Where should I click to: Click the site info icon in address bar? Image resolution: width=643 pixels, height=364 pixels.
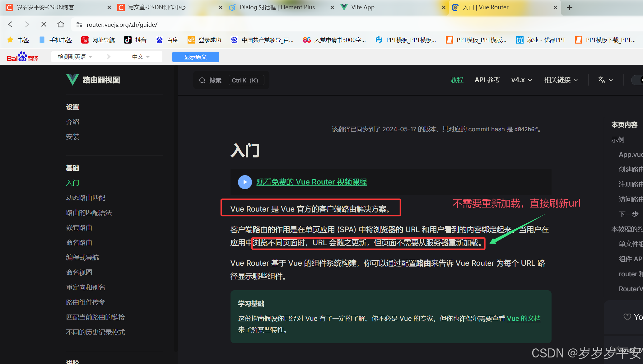[79, 25]
